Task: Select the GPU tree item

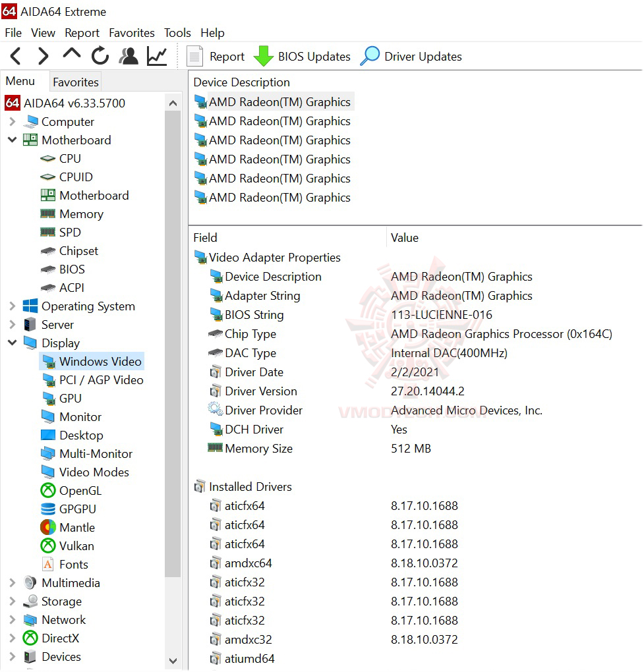Action: point(61,398)
